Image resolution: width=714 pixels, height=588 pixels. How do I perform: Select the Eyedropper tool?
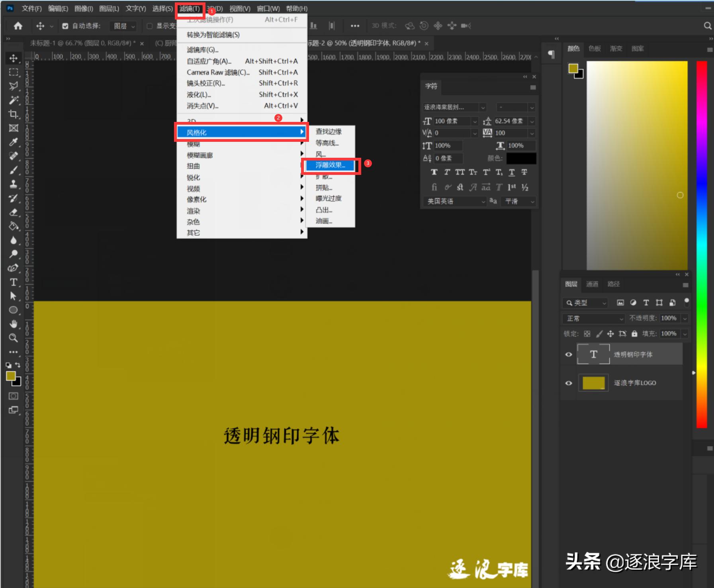[14, 141]
